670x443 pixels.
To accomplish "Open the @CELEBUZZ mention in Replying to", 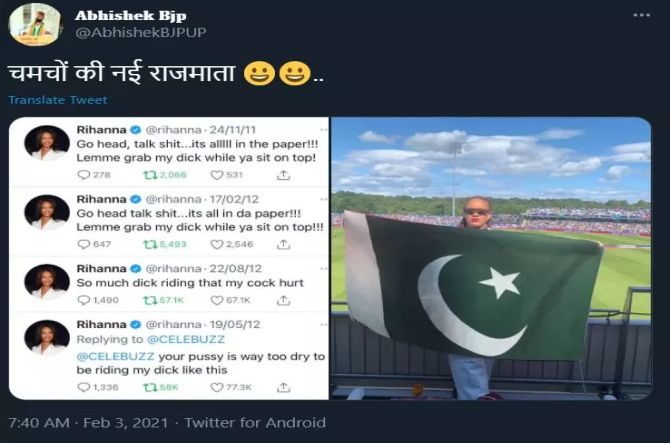I will (186, 340).
